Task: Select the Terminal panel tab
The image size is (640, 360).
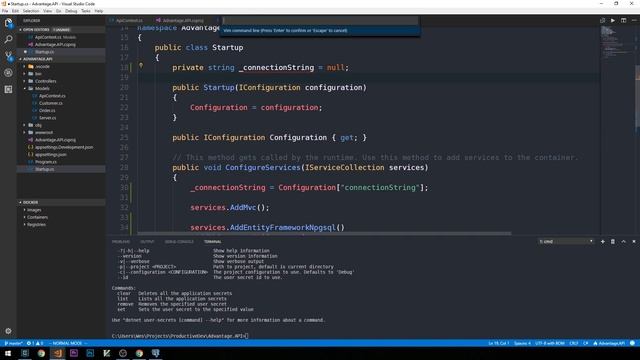Action: [x=213, y=242]
